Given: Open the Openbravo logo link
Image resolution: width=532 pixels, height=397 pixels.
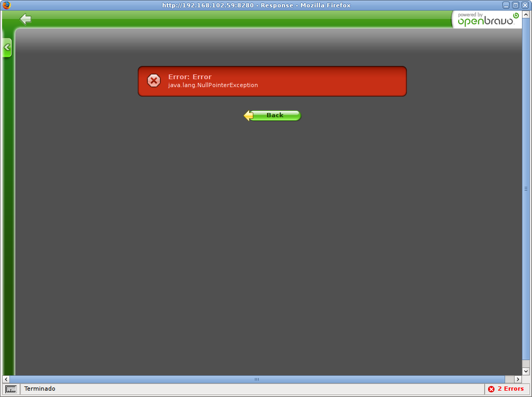Looking at the screenshot, I should coord(487,20).
